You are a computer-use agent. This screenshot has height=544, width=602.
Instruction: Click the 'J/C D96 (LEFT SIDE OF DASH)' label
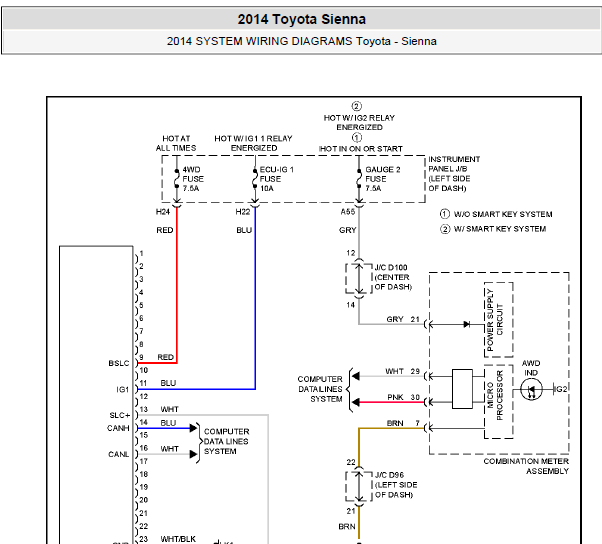[396, 485]
